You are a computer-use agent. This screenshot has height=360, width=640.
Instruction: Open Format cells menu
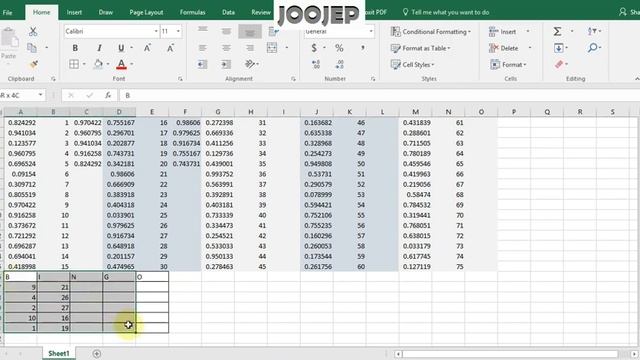tap(508, 64)
